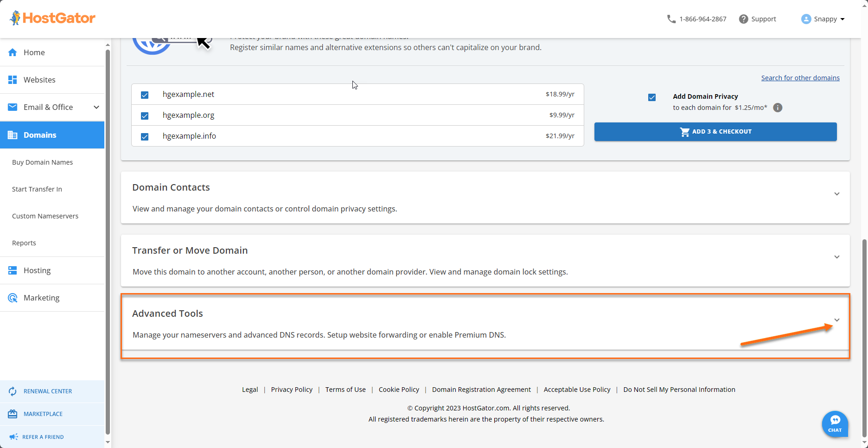
Task: Select the Home icon in the sidebar
Action: click(x=13, y=52)
